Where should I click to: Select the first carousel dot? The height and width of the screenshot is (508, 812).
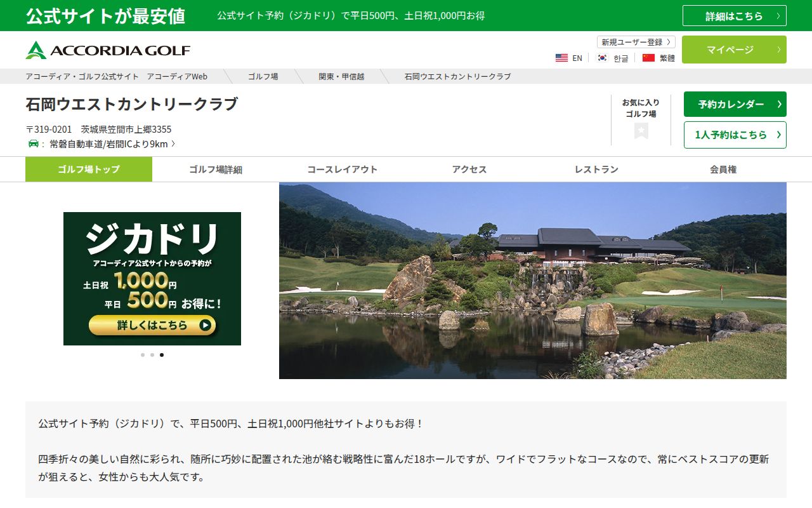click(x=143, y=355)
